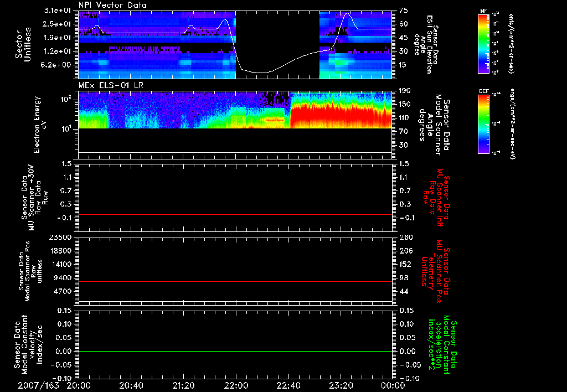Click the DEF energy flux color bar

(483, 124)
